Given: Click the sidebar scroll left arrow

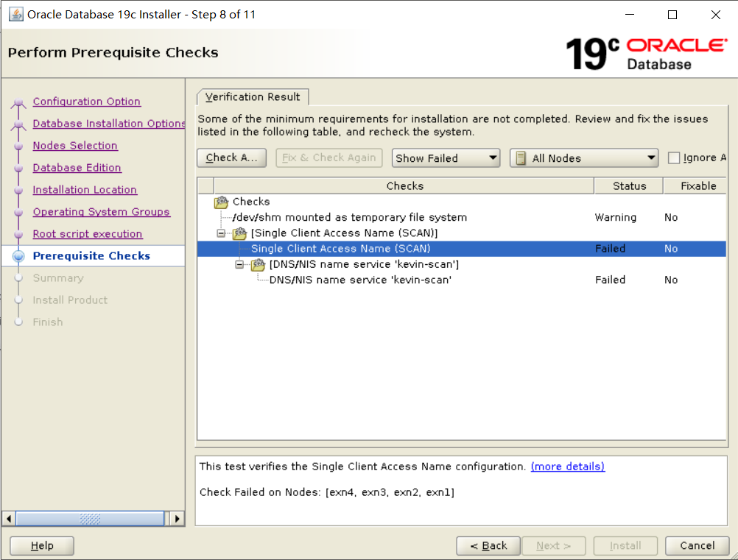Looking at the screenshot, I should pyautogui.click(x=9, y=519).
